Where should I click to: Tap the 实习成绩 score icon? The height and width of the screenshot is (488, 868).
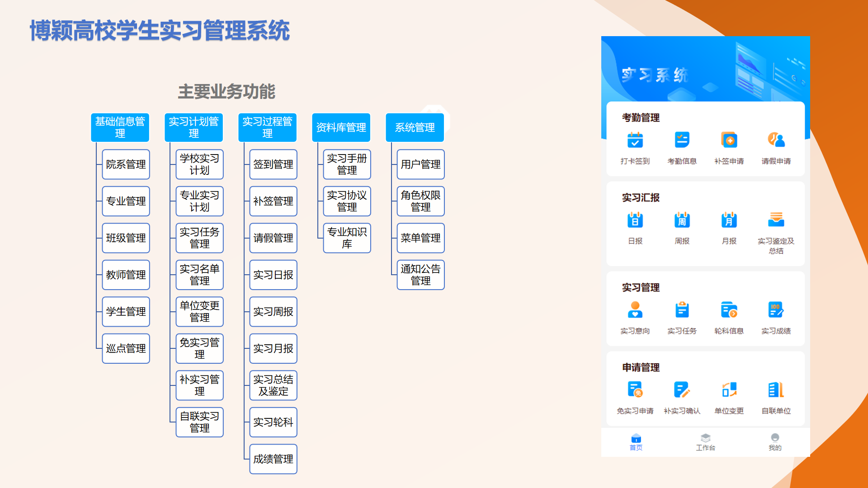click(x=776, y=310)
